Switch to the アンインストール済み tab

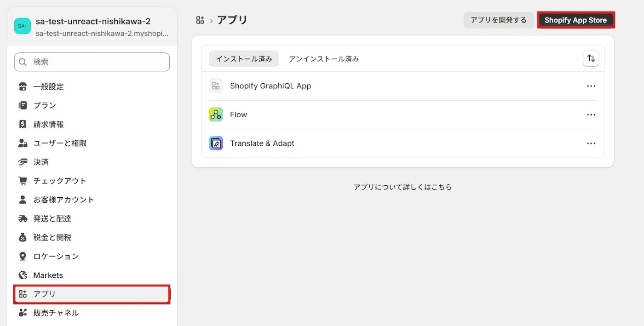click(323, 59)
